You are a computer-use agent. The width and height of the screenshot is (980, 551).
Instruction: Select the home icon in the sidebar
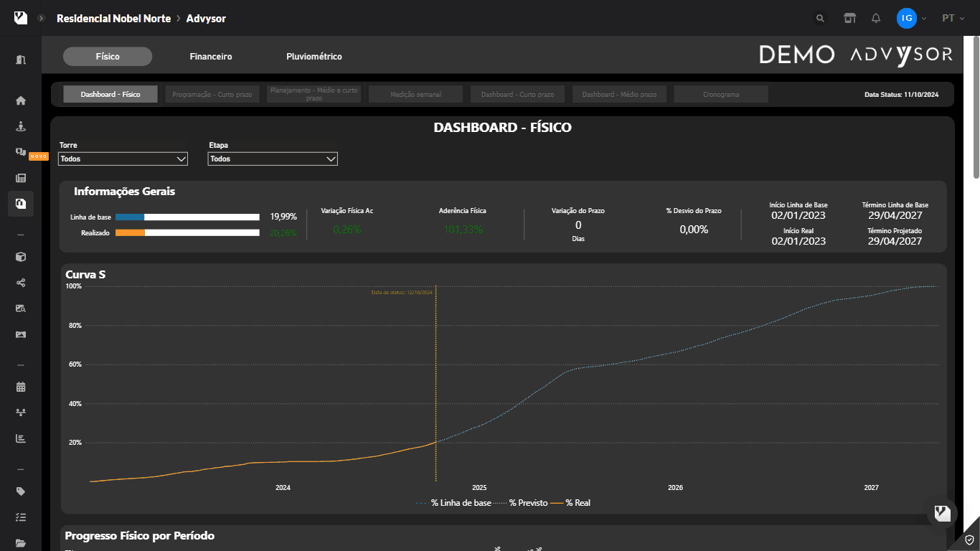tap(21, 100)
